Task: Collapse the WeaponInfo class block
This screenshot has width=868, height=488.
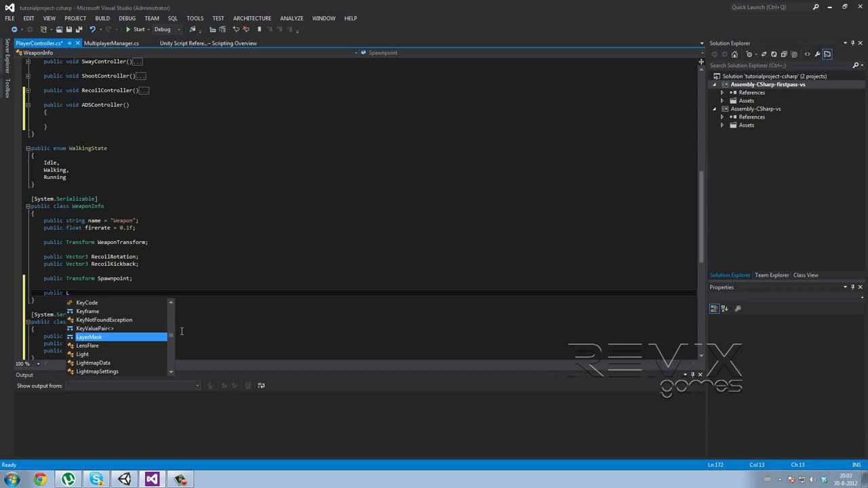Action: click(x=28, y=206)
